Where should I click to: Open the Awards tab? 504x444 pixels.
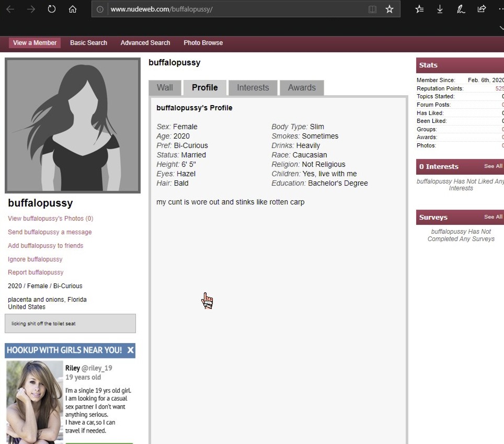click(302, 88)
